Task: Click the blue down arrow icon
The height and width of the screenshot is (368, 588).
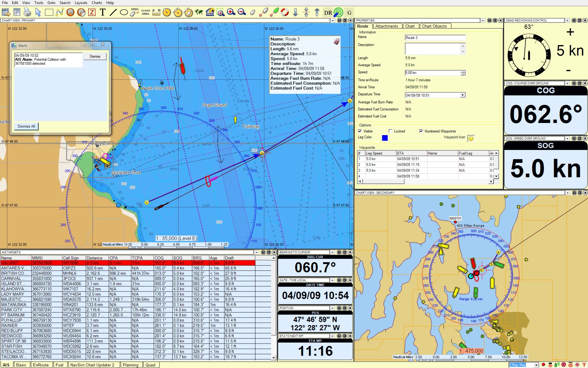Action: click(x=296, y=12)
